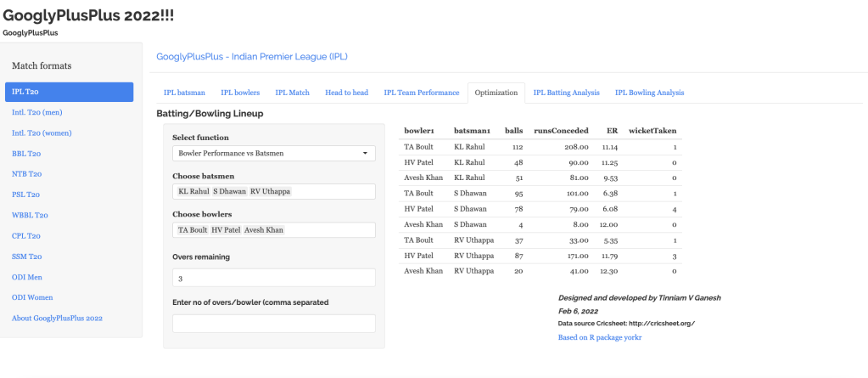Open the Based on R package yorkr link
Image resolution: width=868 pixels, height=378 pixels.
coord(599,337)
